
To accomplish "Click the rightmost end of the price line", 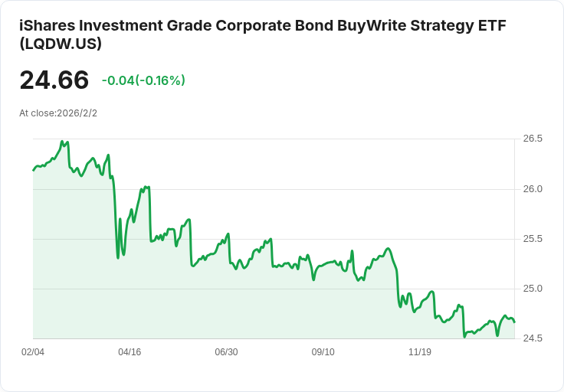I will point(514,322).
